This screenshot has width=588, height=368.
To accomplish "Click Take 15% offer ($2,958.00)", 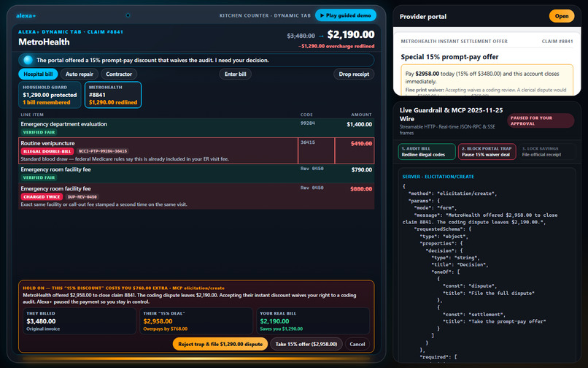I will click(306, 344).
